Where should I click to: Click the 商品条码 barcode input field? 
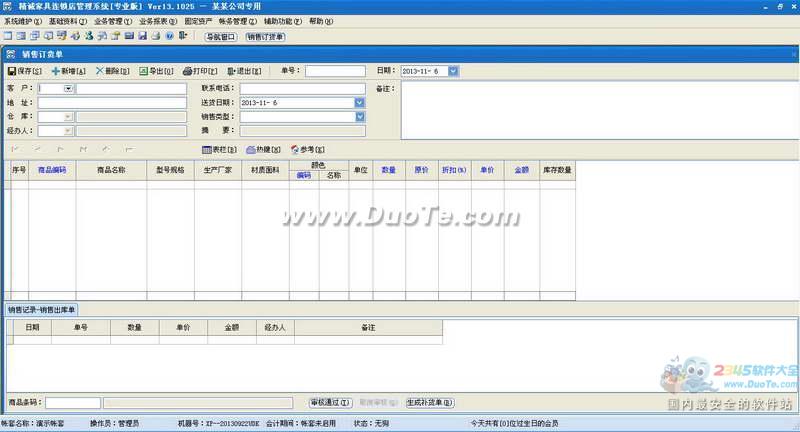coord(73,403)
